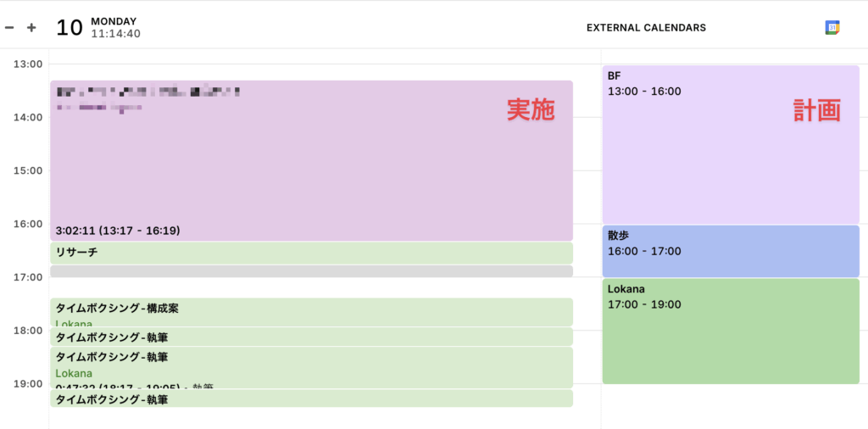Select the purple 3:02:11 (13:17 - 16:19) entry
Viewport: 868px width, 429px height.
point(311,161)
